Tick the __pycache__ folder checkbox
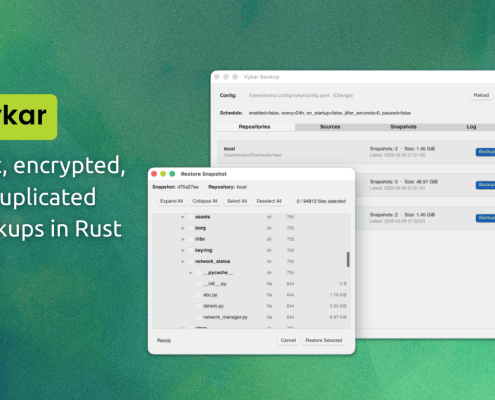Screen dimensions: 495x400 coord(199,273)
